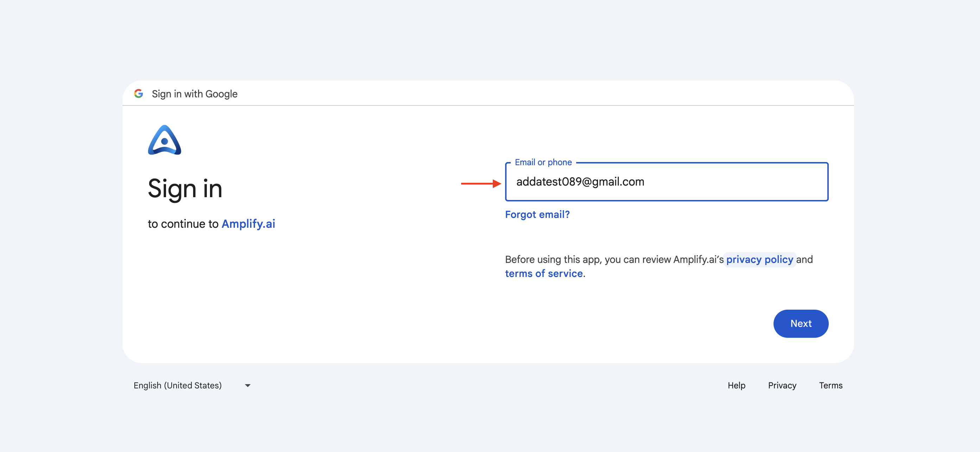Viewport: 980px width, 452px height.
Task: Open the Privacy footer link
Action: [x=782, y=386]
